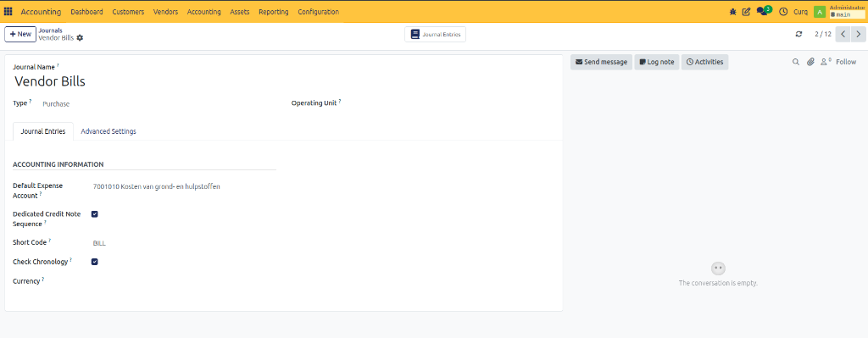The height and width of the screenshot is (338, 868).
Task: Open Administrator user menu
Action: (847, 12)
